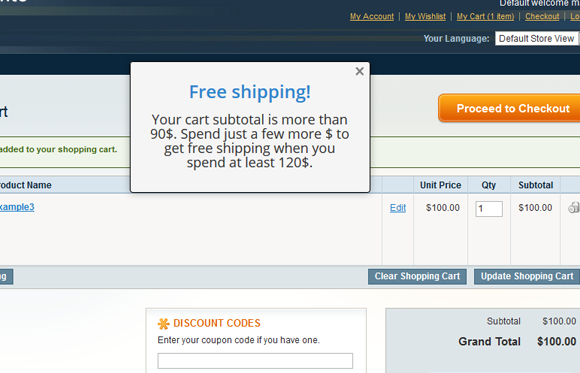
Task: Click the Unit Price column header
Action: pos(440,185)
